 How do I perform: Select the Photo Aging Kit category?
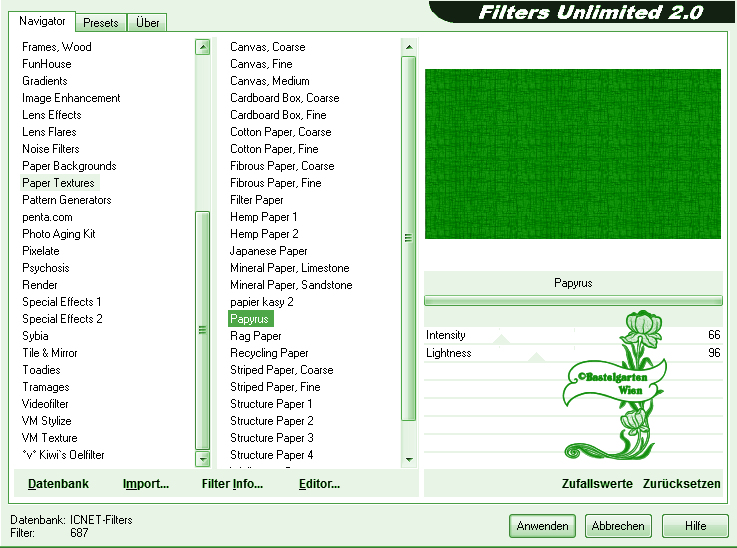click(x=59, y=234)
